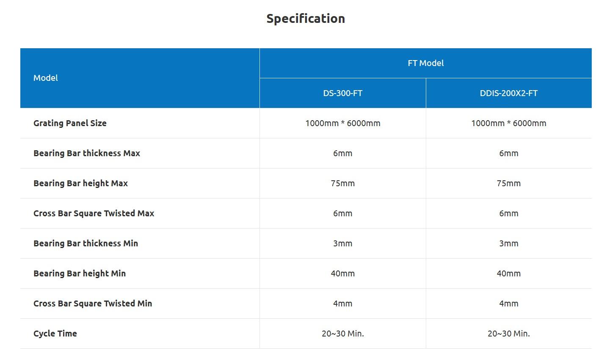Click the Bearing Bar thickness Min label
The width and height of the screenshot is (615, 364).
point(85,243)
